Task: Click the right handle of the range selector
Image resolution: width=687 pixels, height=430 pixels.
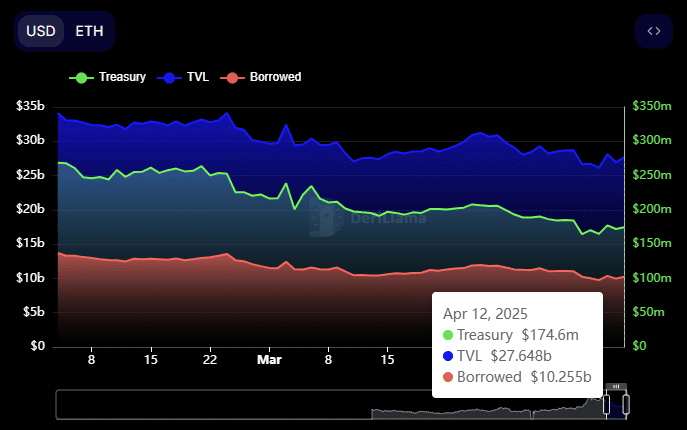Action: point(627,404)
